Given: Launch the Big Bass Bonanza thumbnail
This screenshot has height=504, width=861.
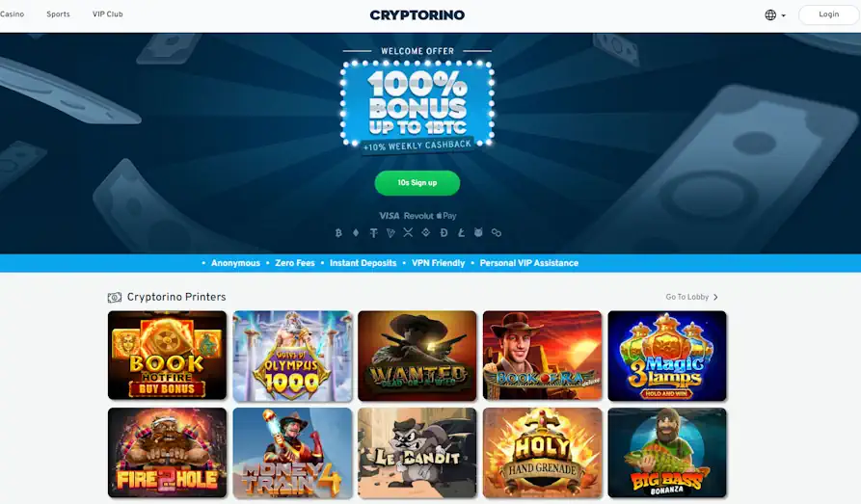Looking at the screenshot, I should pyautogui.click(x=667, y=452).
